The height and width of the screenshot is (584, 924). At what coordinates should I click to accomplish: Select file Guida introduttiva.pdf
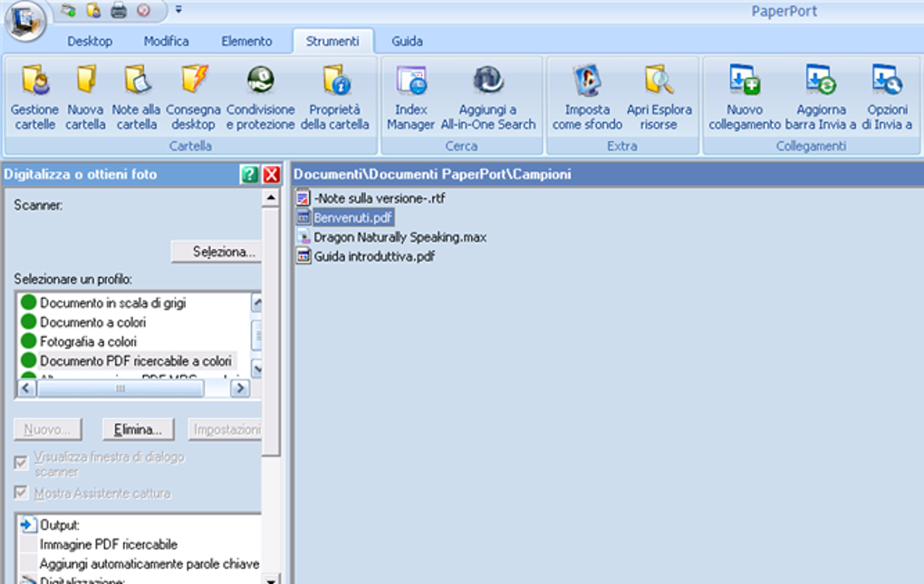click(374, 256)
